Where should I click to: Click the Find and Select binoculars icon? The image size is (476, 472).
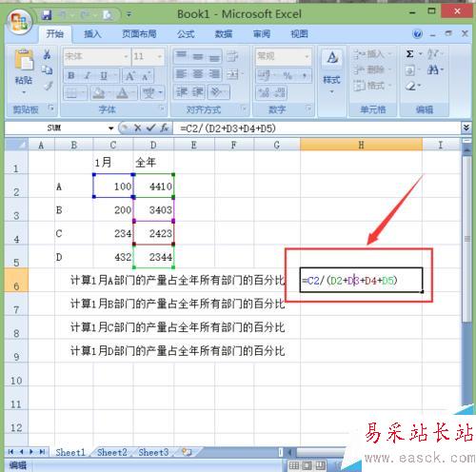[434, 69]
